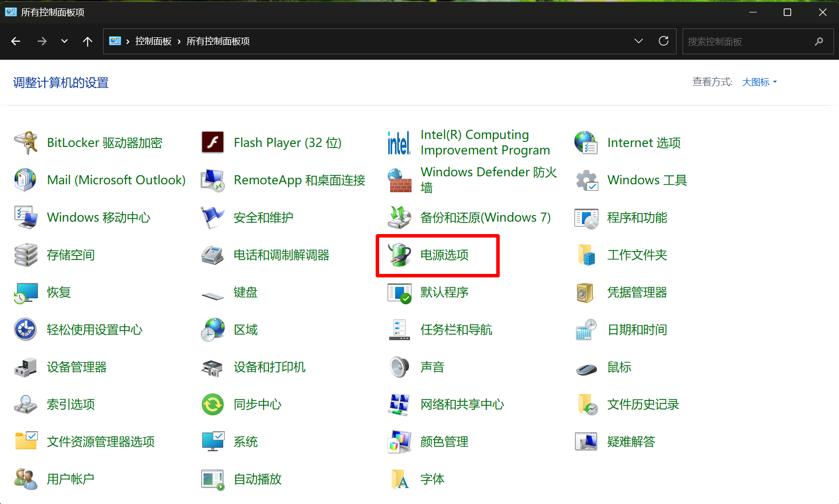
Task: Open the 存储空间 drives icon
Action: [26, 255]
